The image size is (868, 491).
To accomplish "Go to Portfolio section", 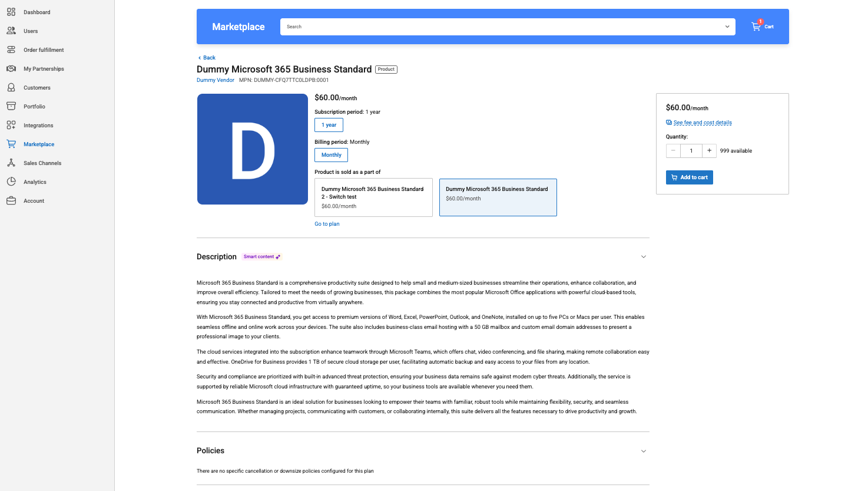I will point(34,106).
